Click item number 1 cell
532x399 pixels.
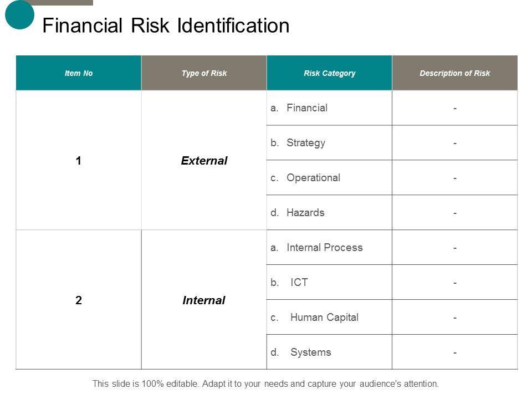pyautogui.click(x=79, y=161)
